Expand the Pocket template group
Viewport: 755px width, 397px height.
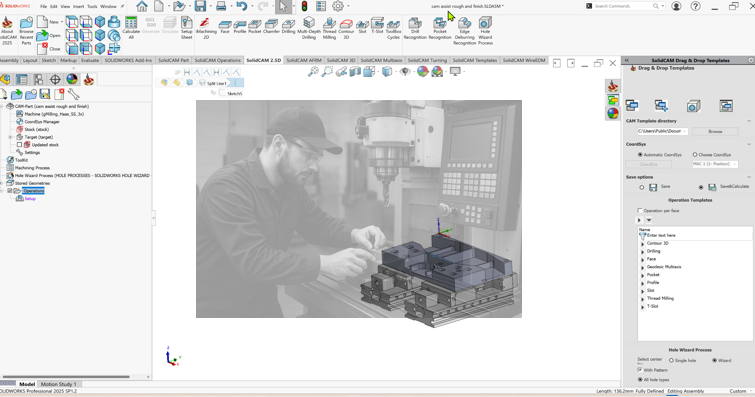coord(642,275)
